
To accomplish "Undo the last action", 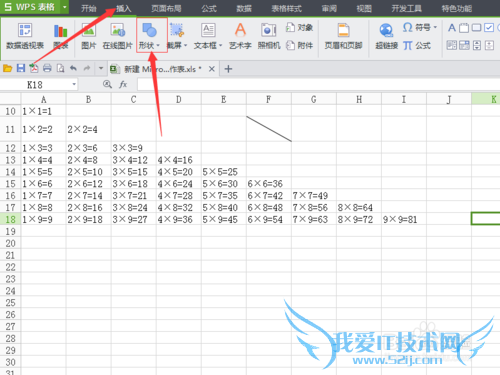I will click(x=73, y=68).
